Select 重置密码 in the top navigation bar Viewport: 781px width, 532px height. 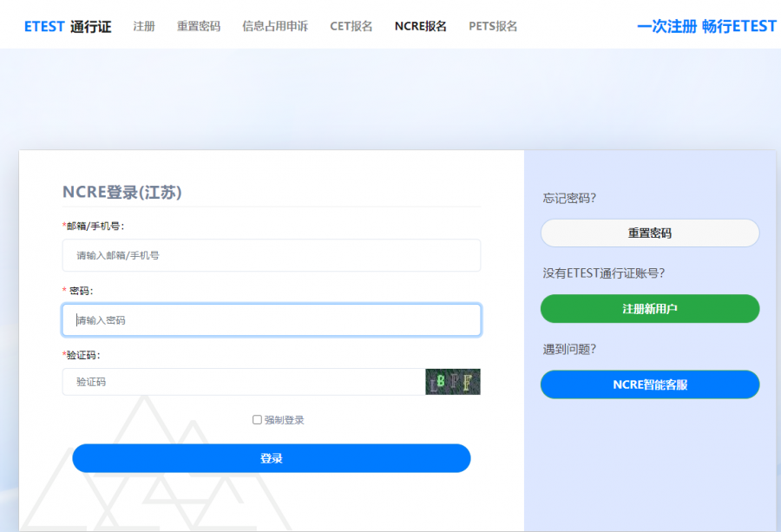point(199,26)
